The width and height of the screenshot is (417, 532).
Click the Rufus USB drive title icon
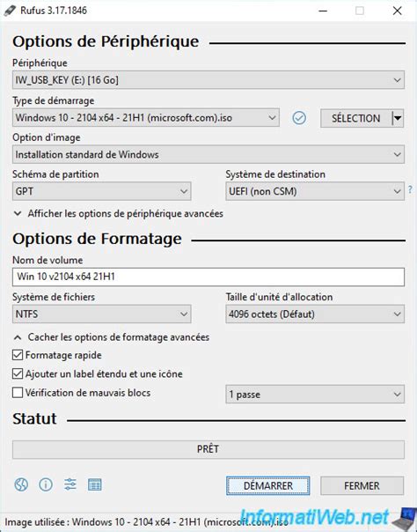click(10, 11)
